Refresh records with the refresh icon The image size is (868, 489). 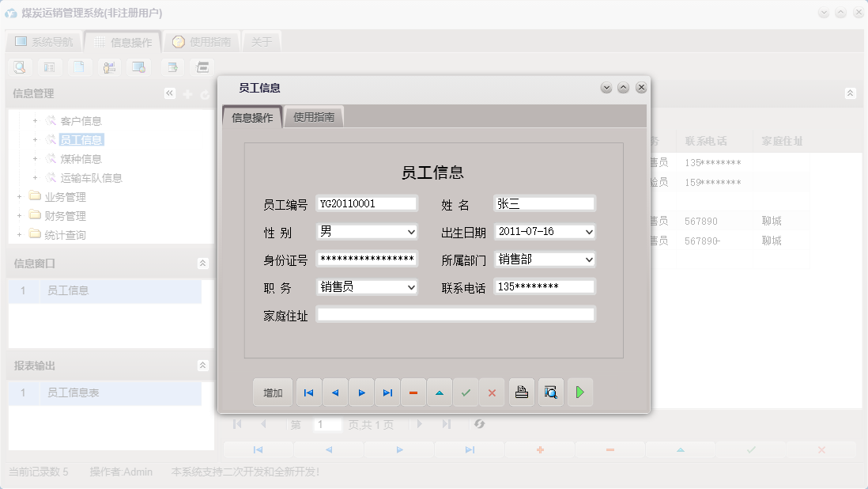pos(480,424)
